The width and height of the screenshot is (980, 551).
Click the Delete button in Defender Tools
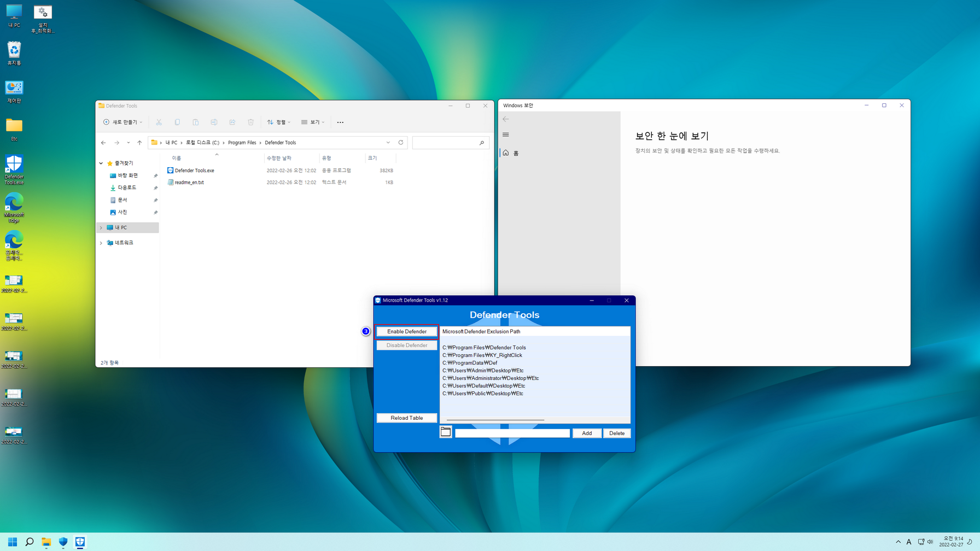tap(617, 433)
